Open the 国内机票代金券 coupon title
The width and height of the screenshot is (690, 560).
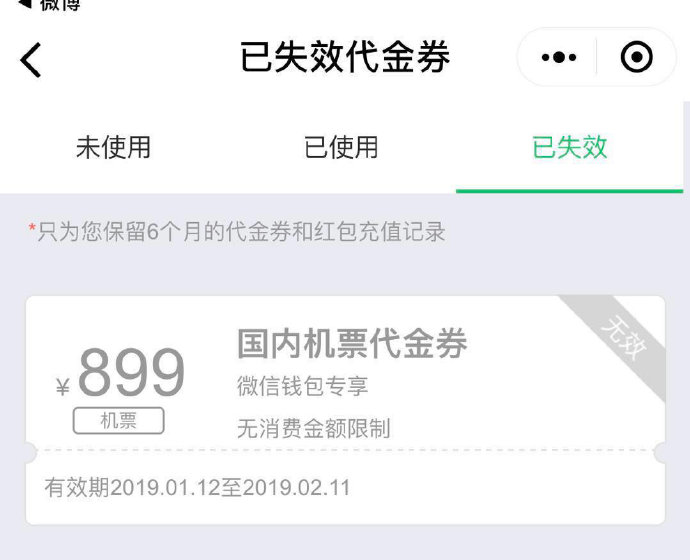[x=352, y=344]
